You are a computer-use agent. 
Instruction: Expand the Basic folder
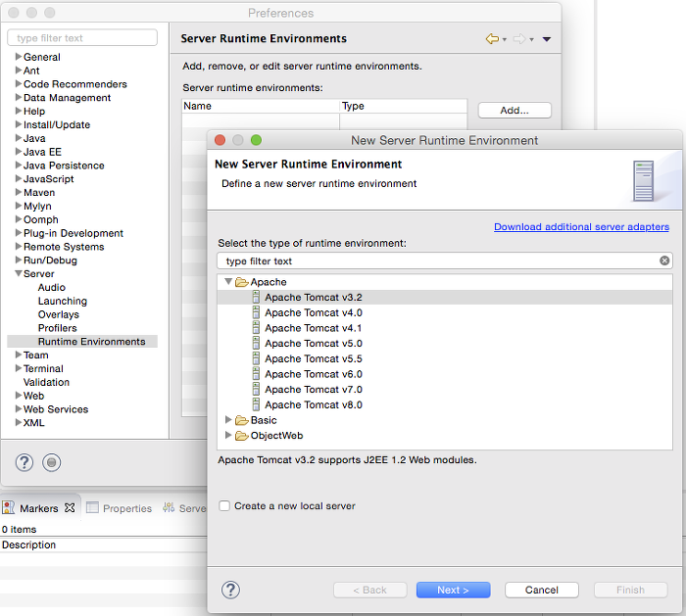click(x=228, y=420)
